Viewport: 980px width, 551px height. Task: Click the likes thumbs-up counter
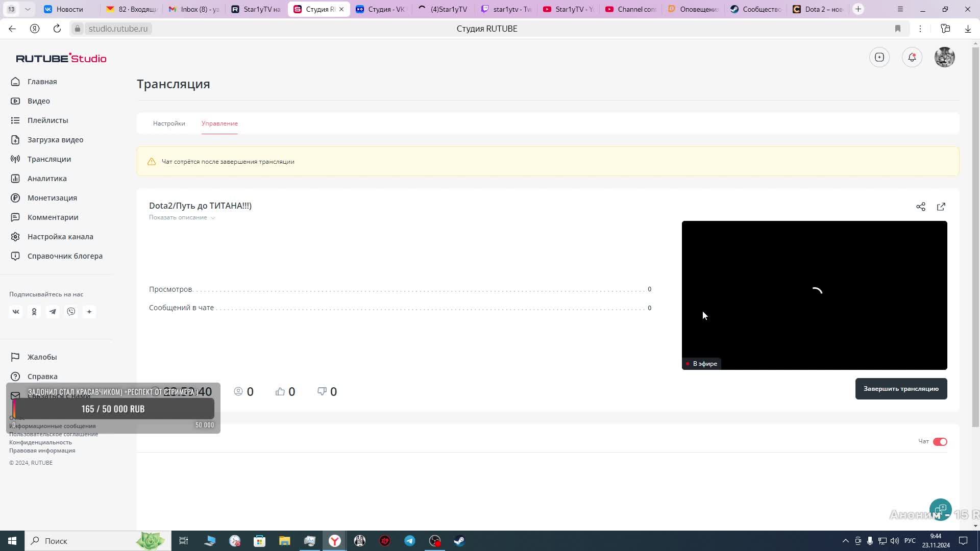(x=285, y=392)
